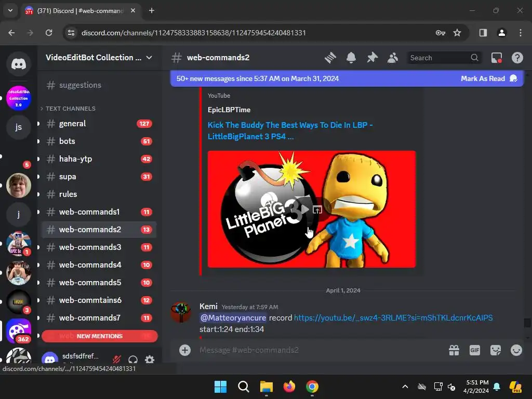
Task: Open video embed in new window icon
Action: click(x=317, y=209)
